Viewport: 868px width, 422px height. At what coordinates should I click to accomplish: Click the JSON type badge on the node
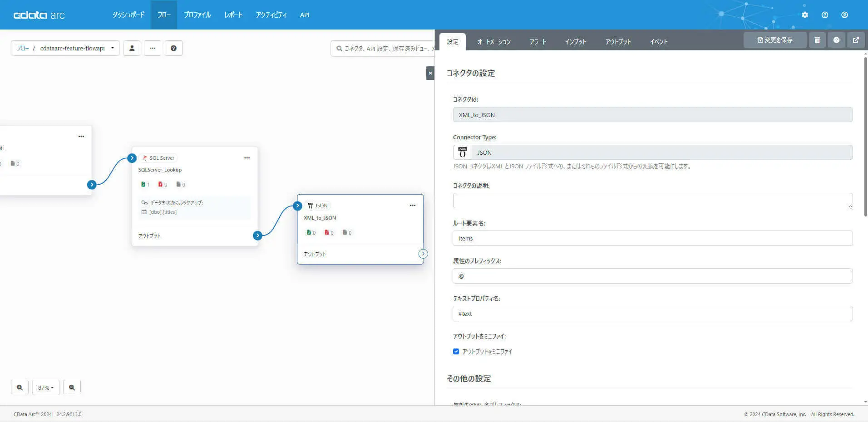[x=317, y=206]
